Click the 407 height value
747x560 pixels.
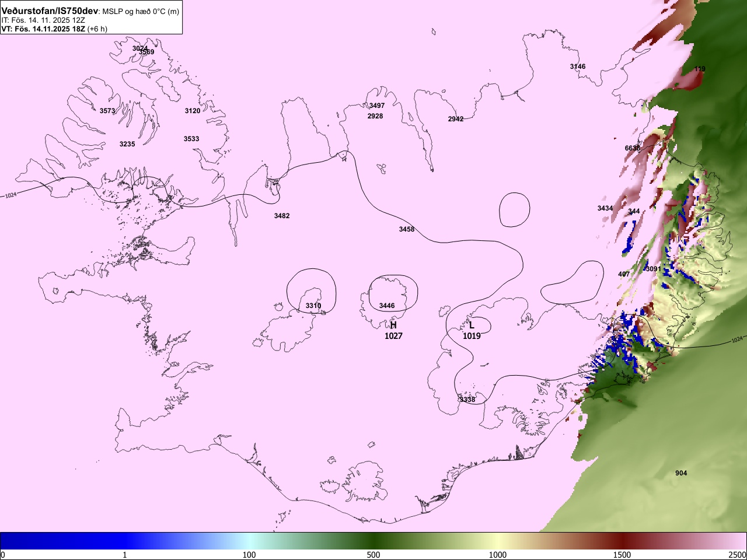click(624, 274)
